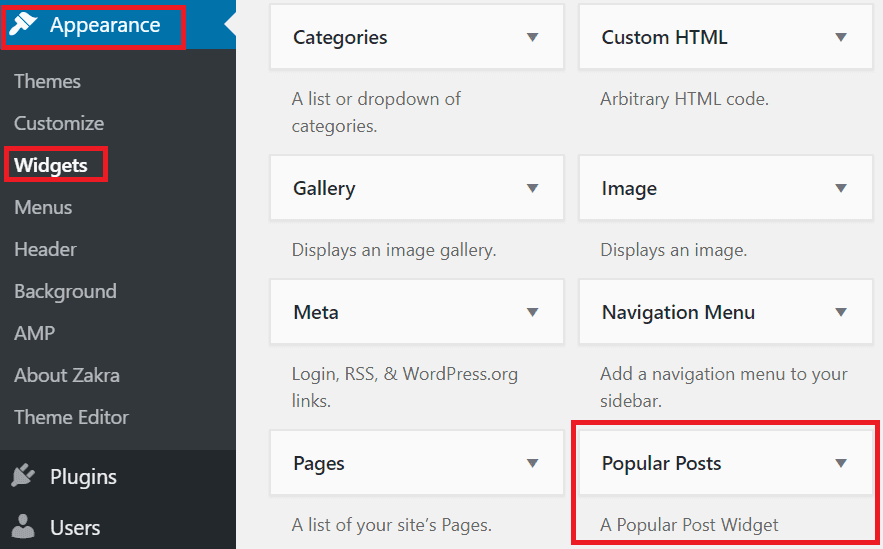Expand the Custom HTML widget arrow
Screen dimensions: 883x549
[x=841, y=38]
